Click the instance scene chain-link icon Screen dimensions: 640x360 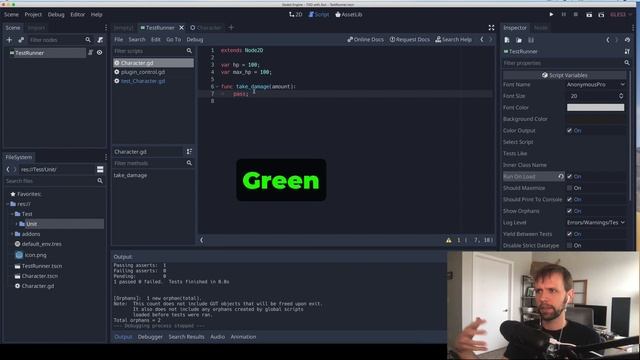(21, 40)
